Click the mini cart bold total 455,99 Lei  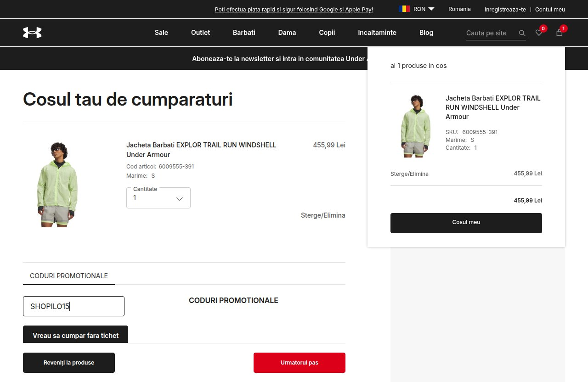(528, 201)
